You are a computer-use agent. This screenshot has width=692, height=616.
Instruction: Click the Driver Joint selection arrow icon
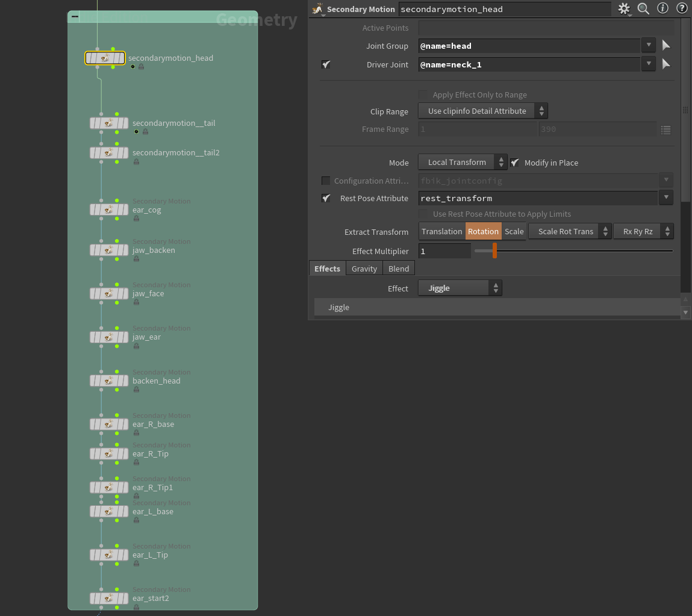point(666,64)
